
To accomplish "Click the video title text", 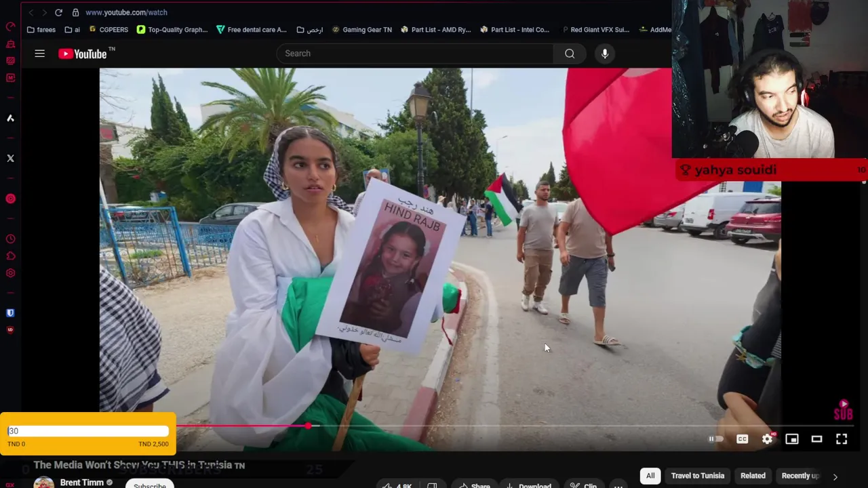I will point(139,465).
